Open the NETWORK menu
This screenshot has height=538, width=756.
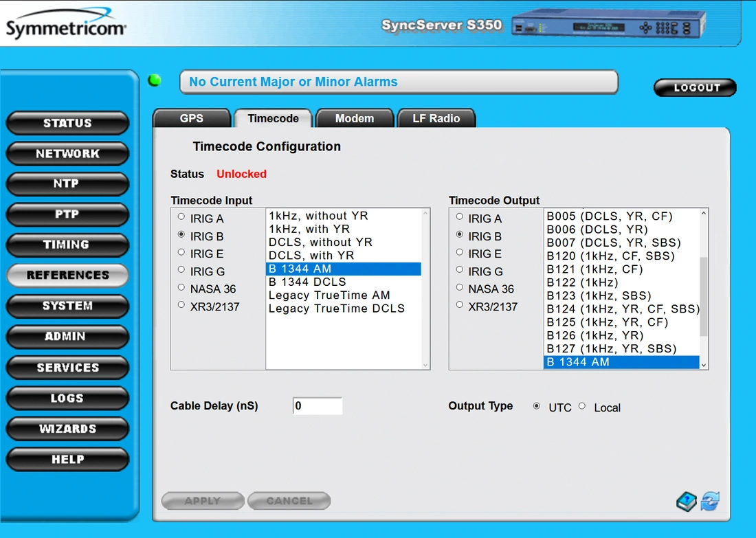[x=67, y=154]
